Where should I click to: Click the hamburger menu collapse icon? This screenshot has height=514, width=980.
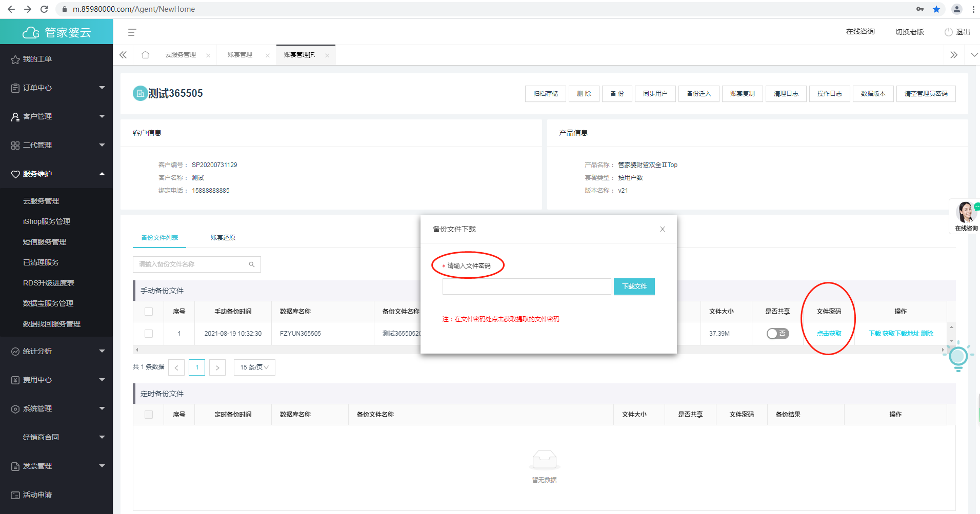click(132, 32)
